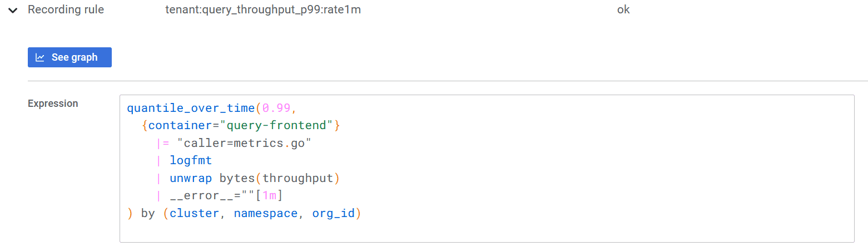The height and width of the screenshot is (251, 868).
Task: Click the namespace grouping label
Action: 265,213
